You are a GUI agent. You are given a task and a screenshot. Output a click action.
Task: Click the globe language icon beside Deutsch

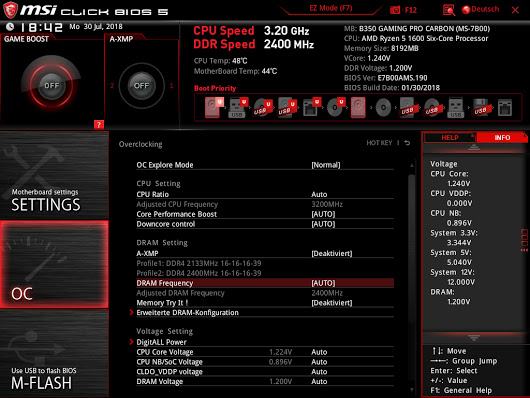click(466, 10)
